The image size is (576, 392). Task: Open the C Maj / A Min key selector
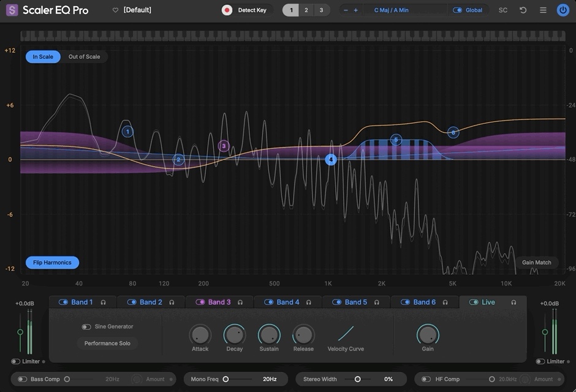pos(391,10)
